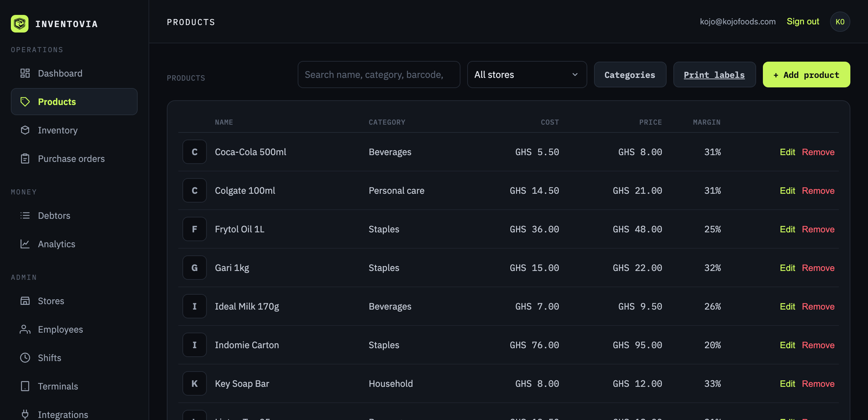Click the GHS 95.00 price value
Image resolution: width=868 pixels, height=420 pixels.
pyautogui.click(x=637, y=345)
